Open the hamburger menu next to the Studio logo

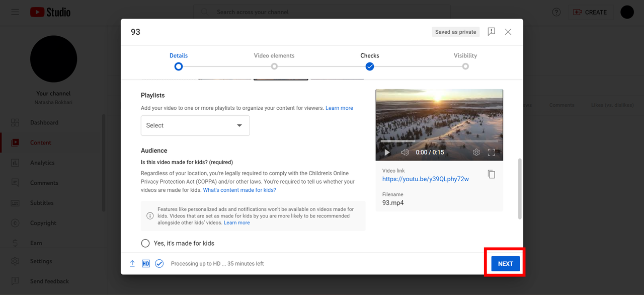(x=15, y=12)
